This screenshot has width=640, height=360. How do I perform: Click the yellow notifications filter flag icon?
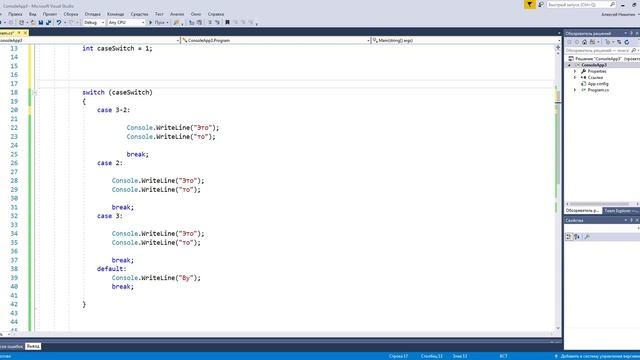tap(530, 4)
